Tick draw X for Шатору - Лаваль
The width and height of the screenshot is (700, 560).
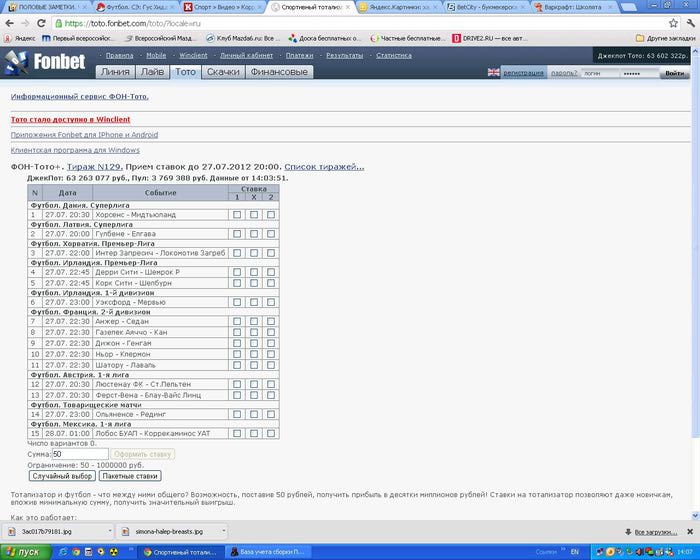[x=254, y=365]
